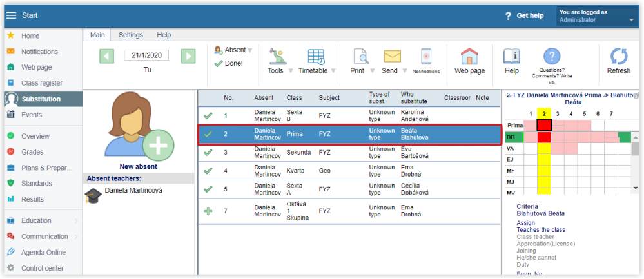Go to previous day arrow
This screenshot has height=279, width=644.
click(107, 56)
